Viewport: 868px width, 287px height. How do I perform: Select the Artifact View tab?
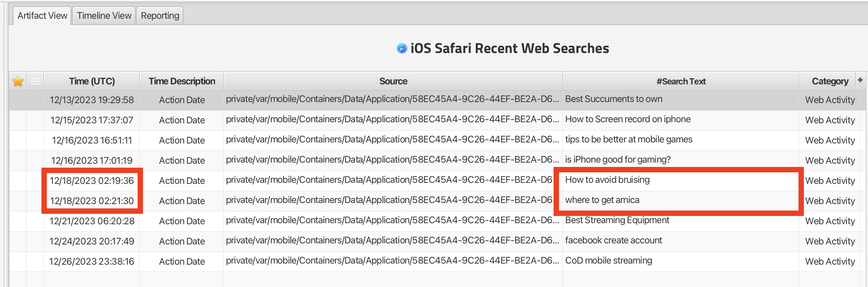pos(42,16)
